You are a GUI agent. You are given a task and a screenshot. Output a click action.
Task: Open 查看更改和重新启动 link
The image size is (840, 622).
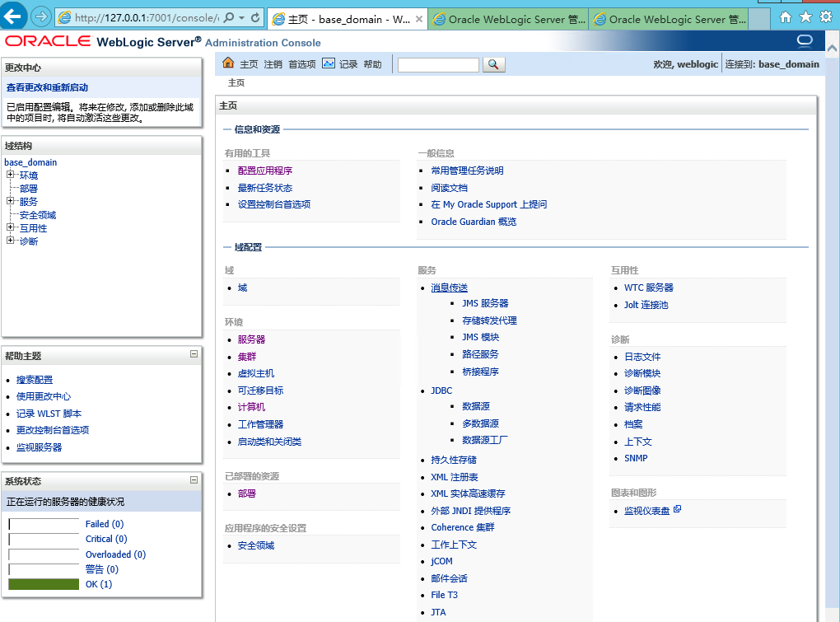point(47,87)
